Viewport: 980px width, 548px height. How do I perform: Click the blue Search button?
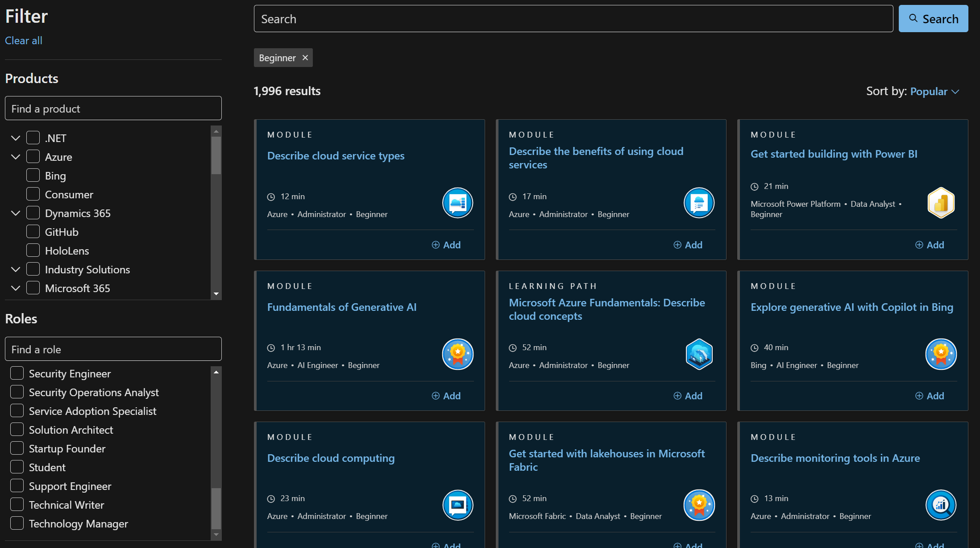point(933,19)
